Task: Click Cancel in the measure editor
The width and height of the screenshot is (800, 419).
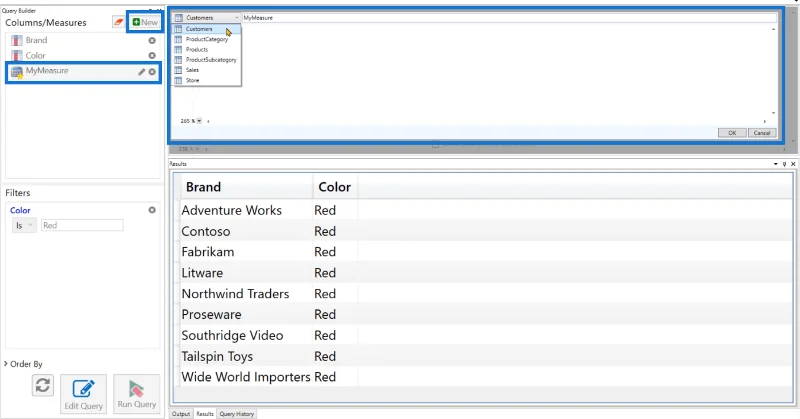Action: [762, 133]
